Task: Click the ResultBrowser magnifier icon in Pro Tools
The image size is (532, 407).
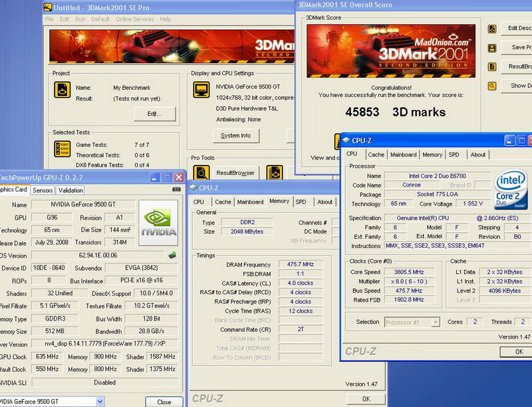Action: tap(201, 172)
